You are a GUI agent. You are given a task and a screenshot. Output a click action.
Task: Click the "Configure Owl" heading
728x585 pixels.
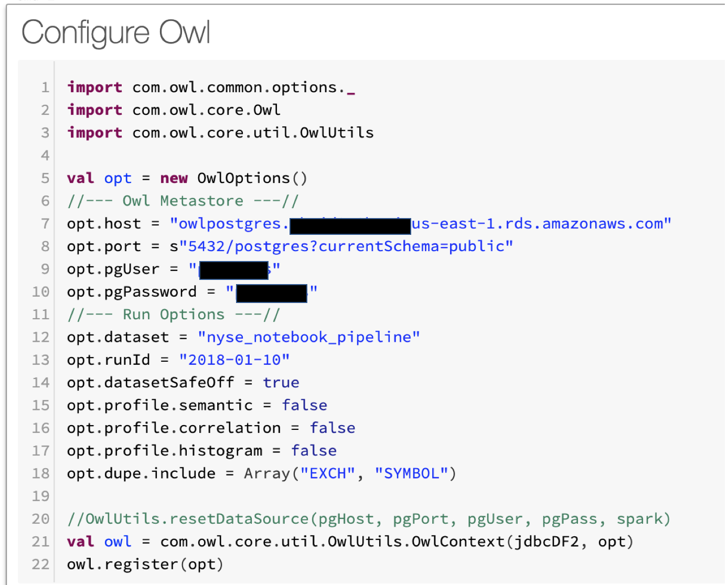116,32
